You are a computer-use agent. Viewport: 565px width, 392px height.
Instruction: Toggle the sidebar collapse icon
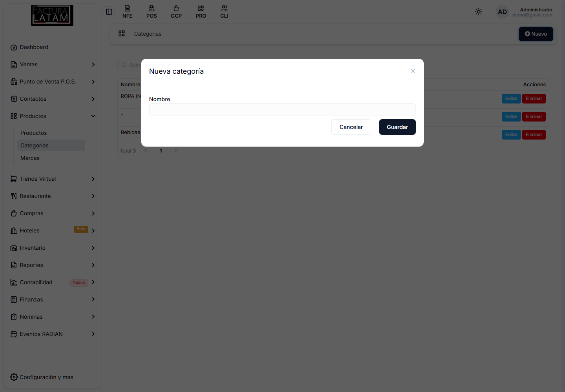109,12
